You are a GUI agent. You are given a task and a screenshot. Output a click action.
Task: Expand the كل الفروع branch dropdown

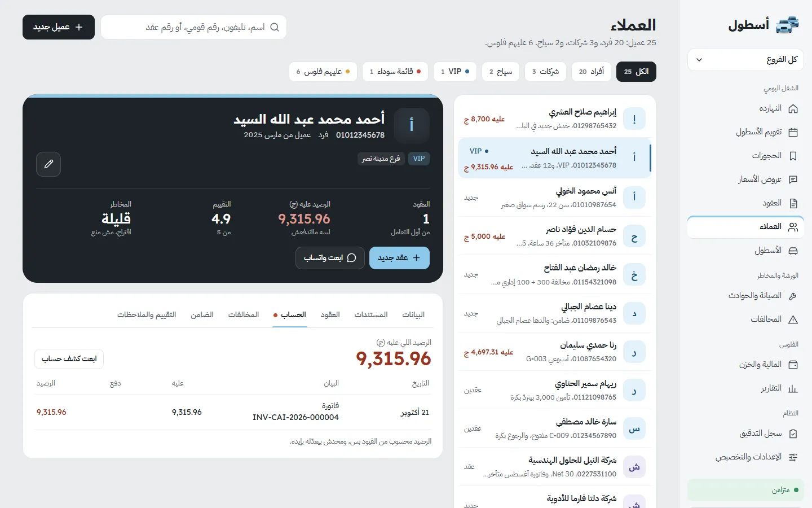point(745,60)
